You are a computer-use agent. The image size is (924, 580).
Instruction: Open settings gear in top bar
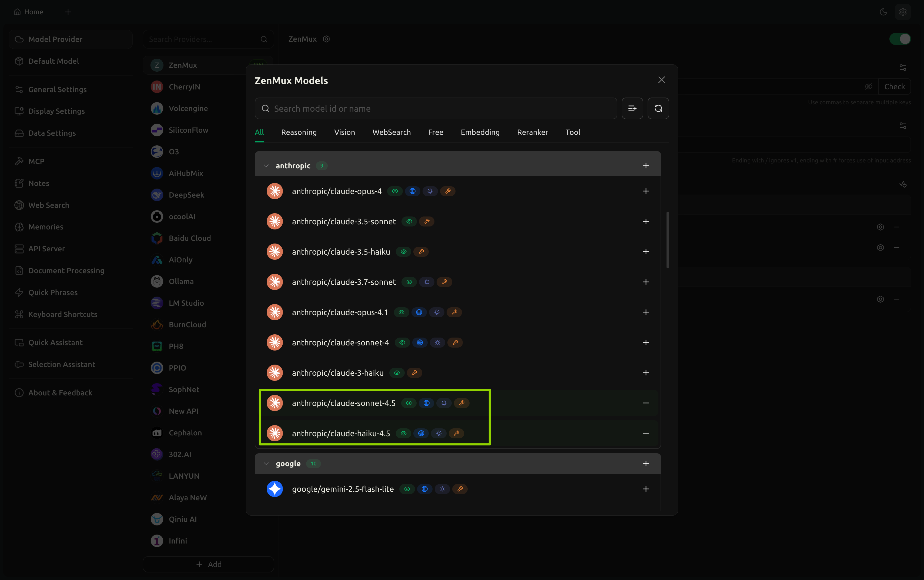(903, 12)
